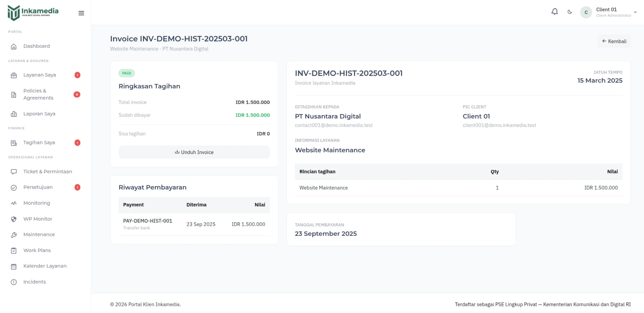Open the notifications bell icon

[x=554, y=12]
